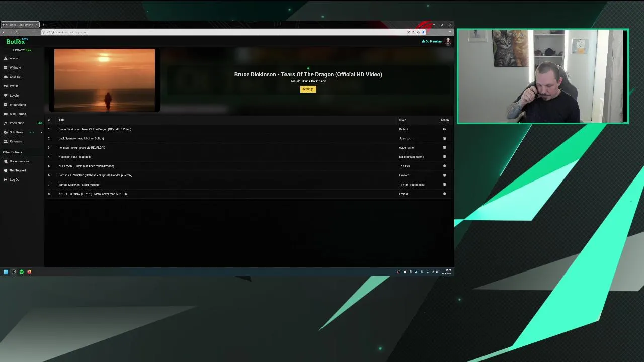Click the Go Premium link
Viewport: 644px width, 362px height.
click(x=432, y=41)
